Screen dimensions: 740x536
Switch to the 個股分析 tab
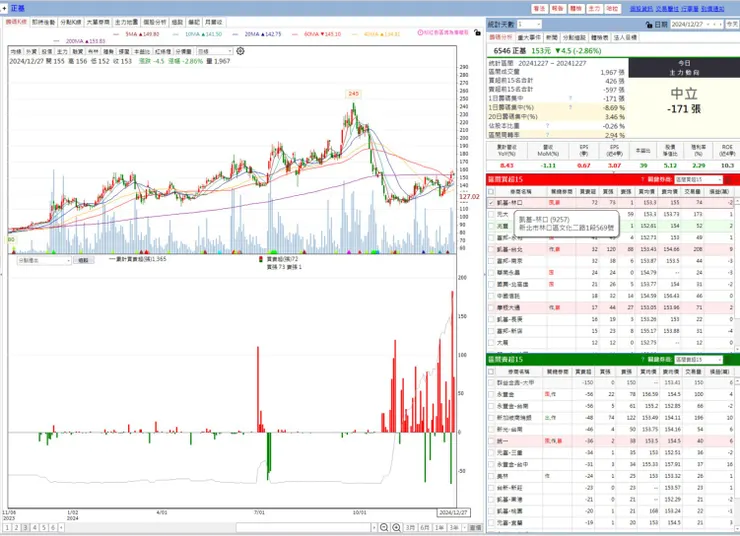tap(155, 22)
